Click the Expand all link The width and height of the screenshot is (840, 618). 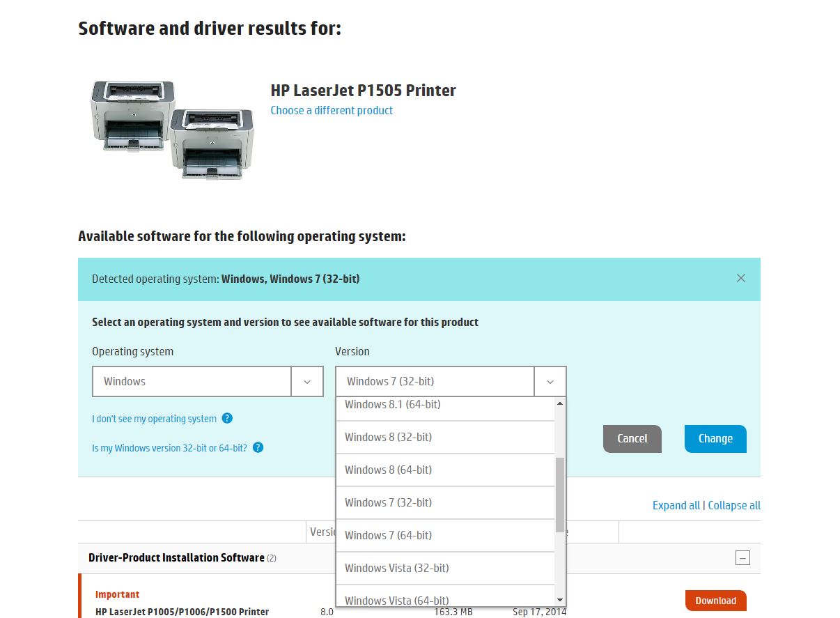pos(676,505)
